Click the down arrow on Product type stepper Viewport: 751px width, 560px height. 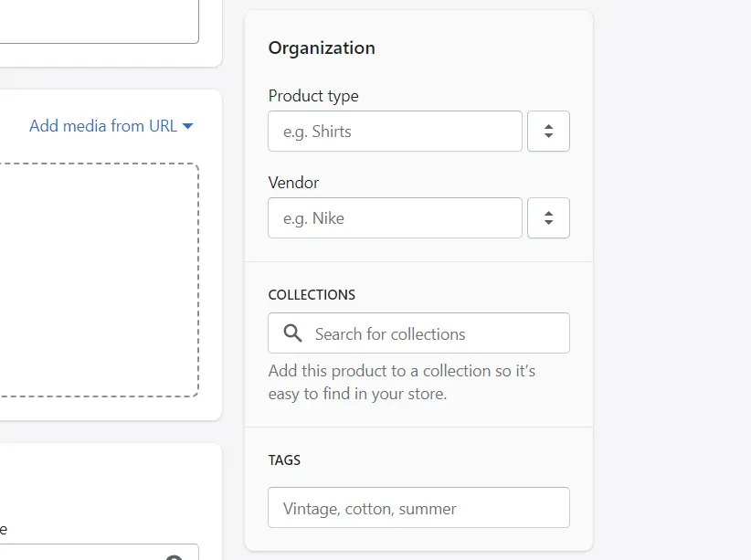point(548,136)
